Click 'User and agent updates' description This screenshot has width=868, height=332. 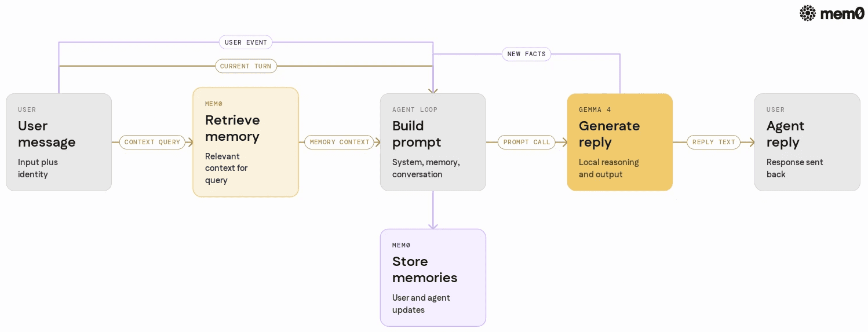421,304
